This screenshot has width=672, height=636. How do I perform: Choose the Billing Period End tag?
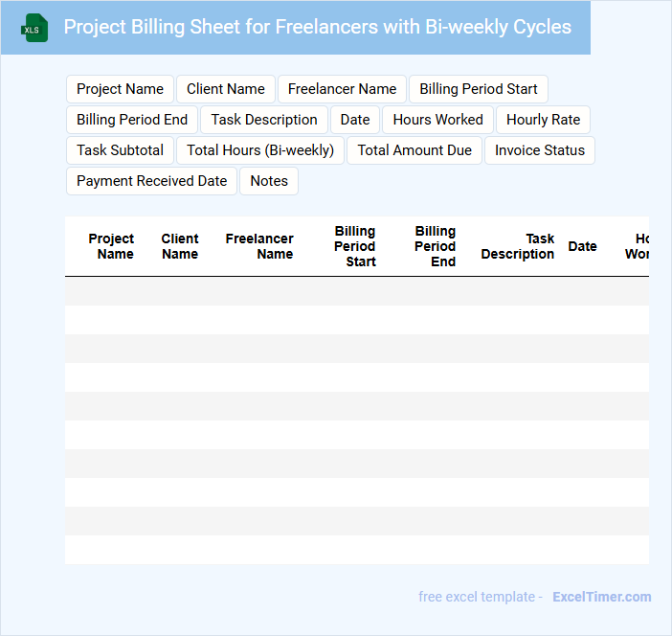coord(132,120)
